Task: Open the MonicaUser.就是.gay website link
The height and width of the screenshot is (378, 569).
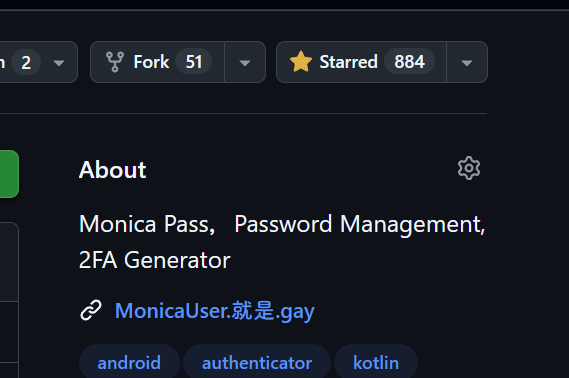Action: [x=214, y=311]
